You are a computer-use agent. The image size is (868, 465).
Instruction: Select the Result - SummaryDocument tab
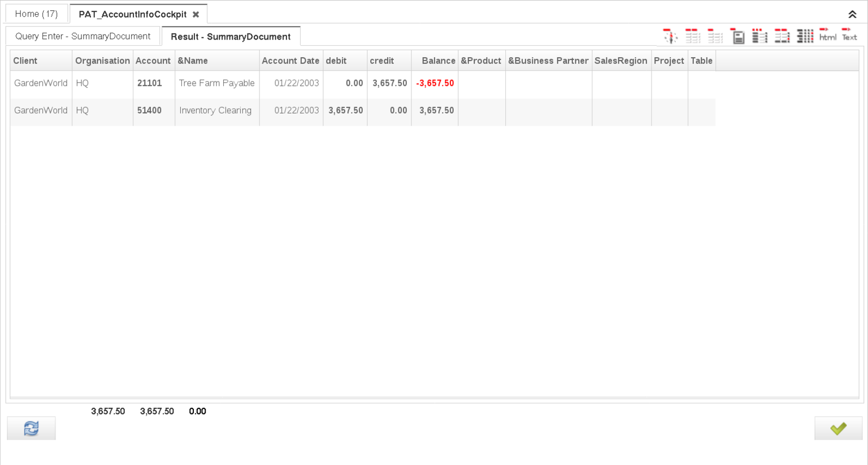coord(231,37)
